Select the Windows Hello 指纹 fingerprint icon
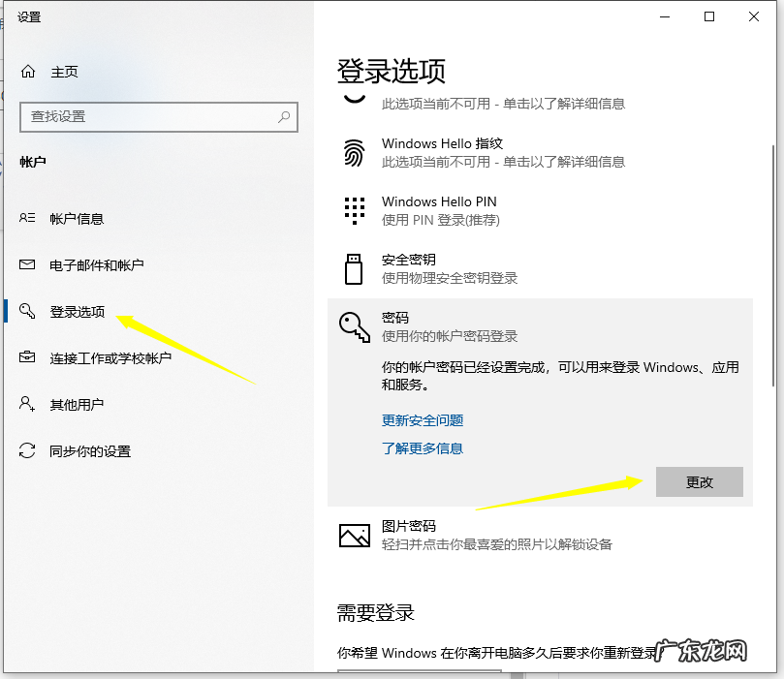This screenshot has width=784, height=679. [355, 152]
